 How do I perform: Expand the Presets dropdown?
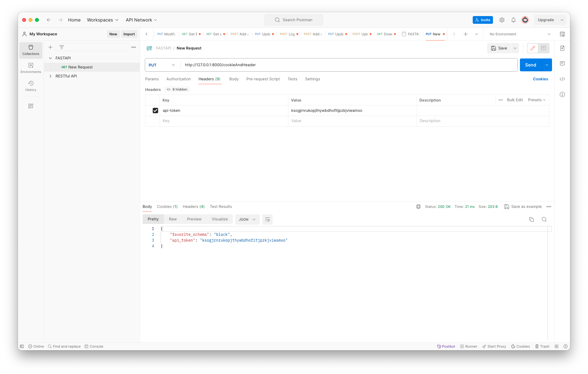point(537,100)
